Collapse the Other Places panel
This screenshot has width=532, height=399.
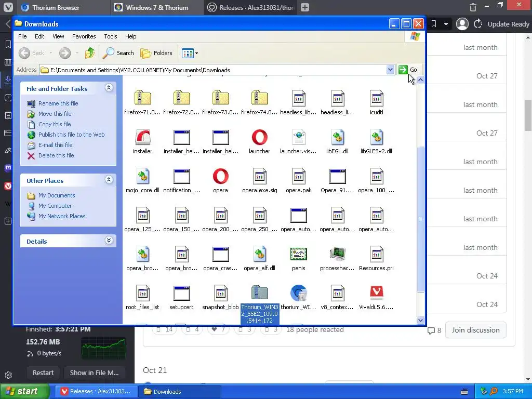tap(109, 179)
